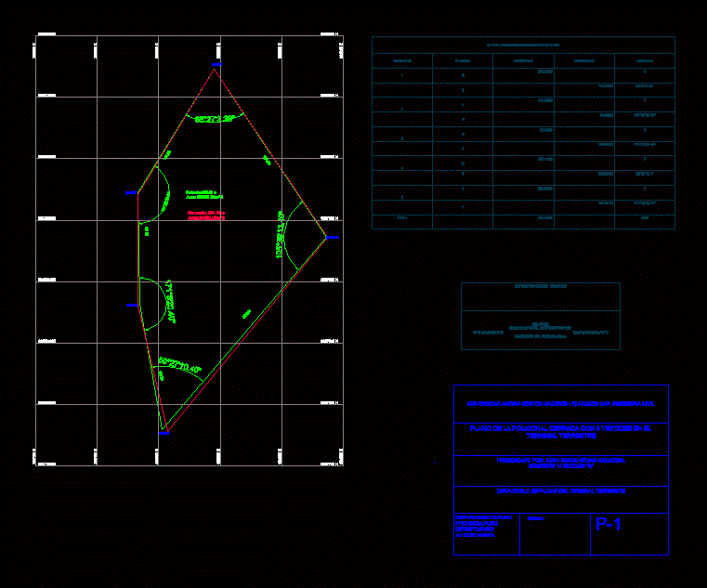Viewport: 707px width, 588px height.
Task: Click the 'DISTRITO:PUNO' text
Action: pyautogui.click(x=475, y=529)
